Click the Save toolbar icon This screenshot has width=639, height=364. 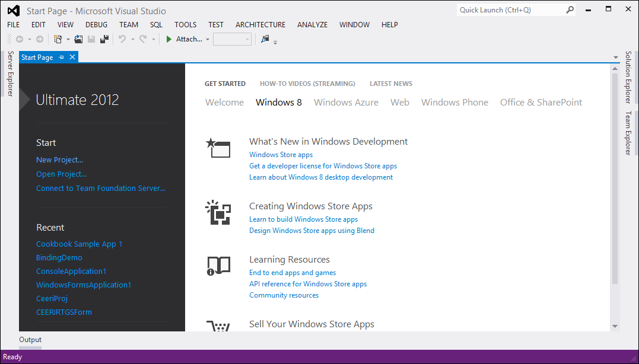click(91, 39)
